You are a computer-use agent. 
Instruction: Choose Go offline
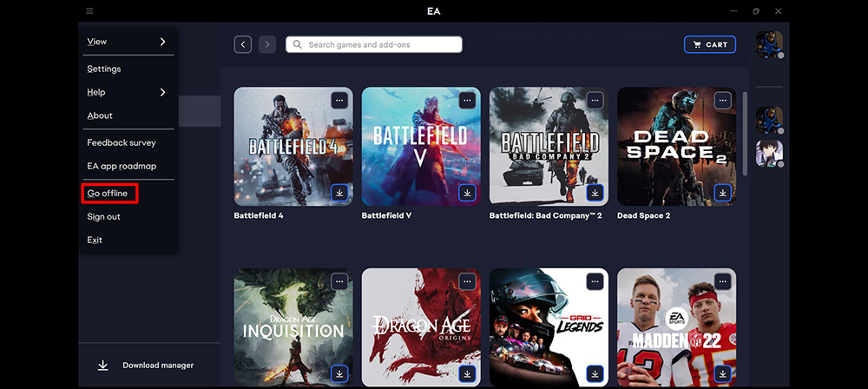coord(109,194)
